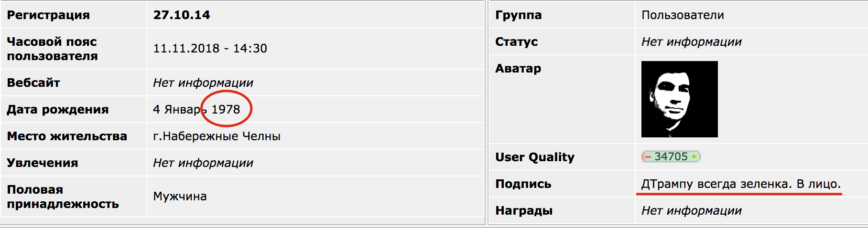Click the registration date 27.10.14
Viewport: 868px width, 228px height.
182,15
